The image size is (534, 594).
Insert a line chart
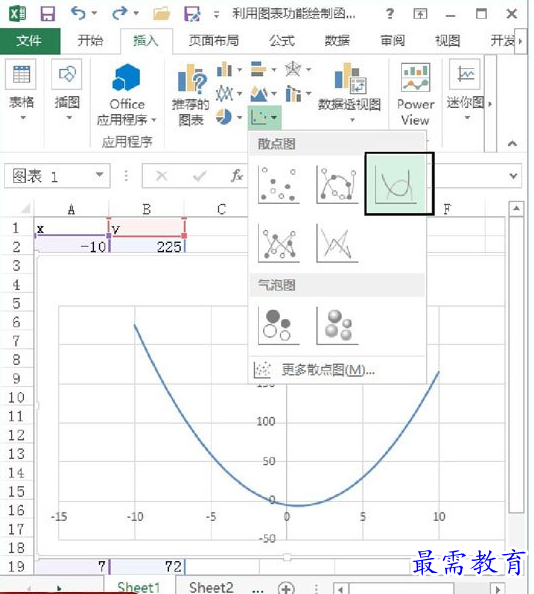tap(229, 93)
